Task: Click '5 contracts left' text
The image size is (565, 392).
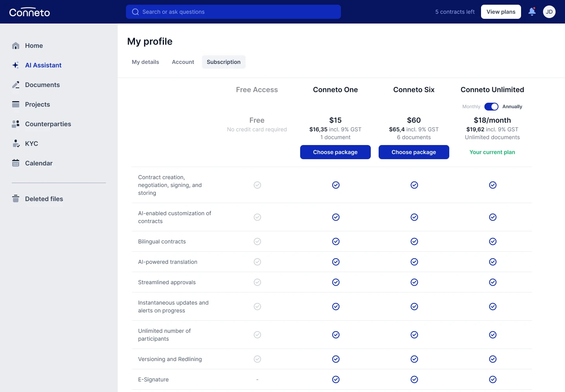Action: pyautogui.click(x=455, y=12)
